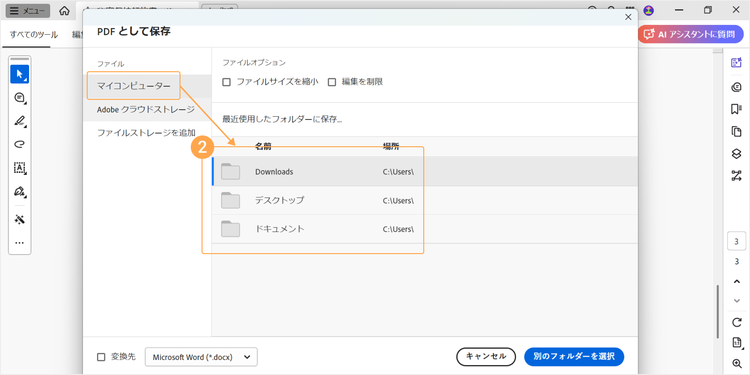Open the comments panel icon

pos(736,87)
